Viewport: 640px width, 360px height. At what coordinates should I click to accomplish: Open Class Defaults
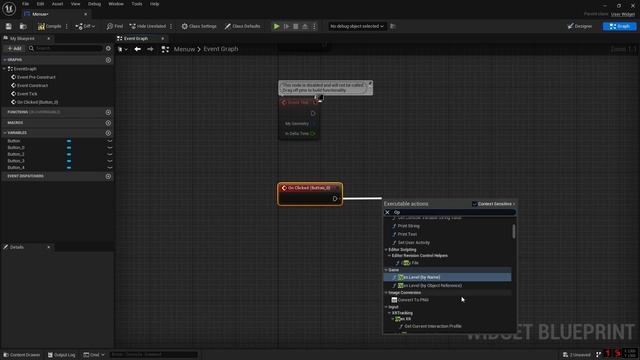(x=242, y=26)
